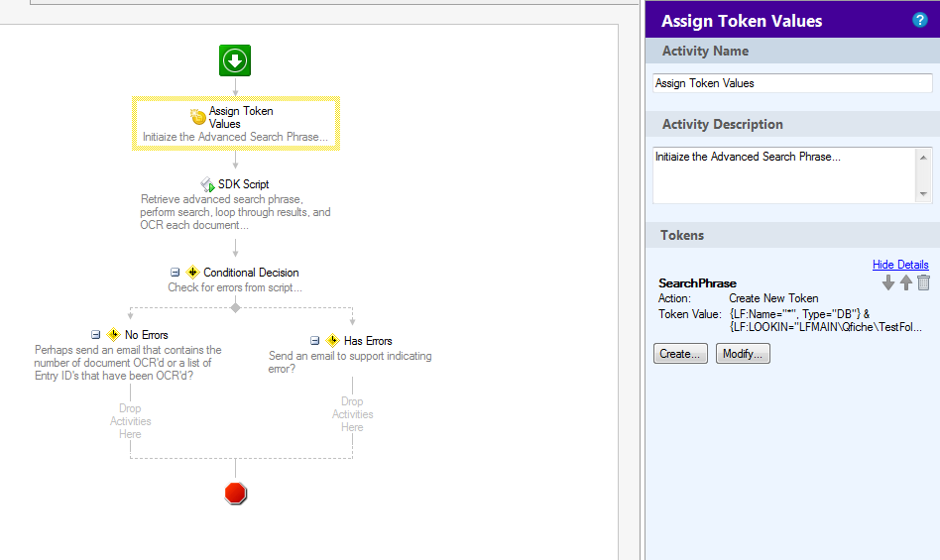The image size is (940, 560).
Task: Open help with the question mark icon
Action: coord(919,20)
